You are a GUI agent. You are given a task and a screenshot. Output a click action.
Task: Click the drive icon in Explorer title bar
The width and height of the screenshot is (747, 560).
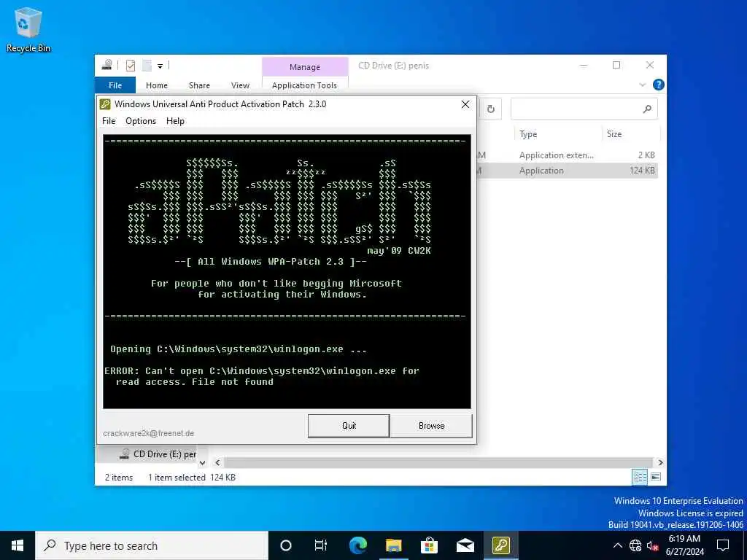point(107,65)
